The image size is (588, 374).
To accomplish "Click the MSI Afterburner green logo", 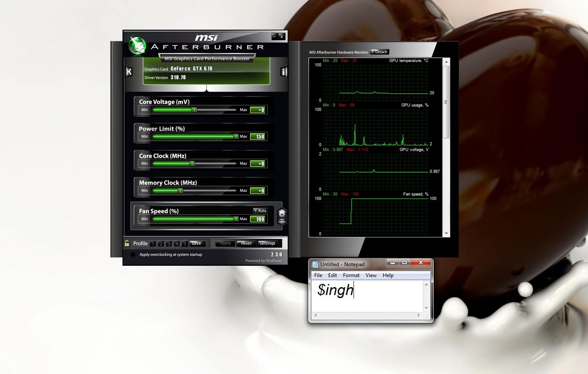I will [138, 45].
